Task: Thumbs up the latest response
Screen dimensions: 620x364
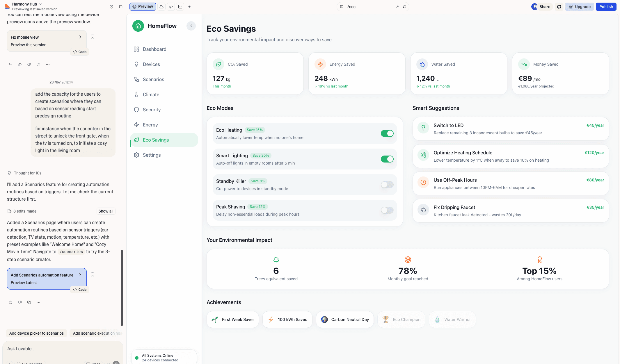Action: pos(10,302)
